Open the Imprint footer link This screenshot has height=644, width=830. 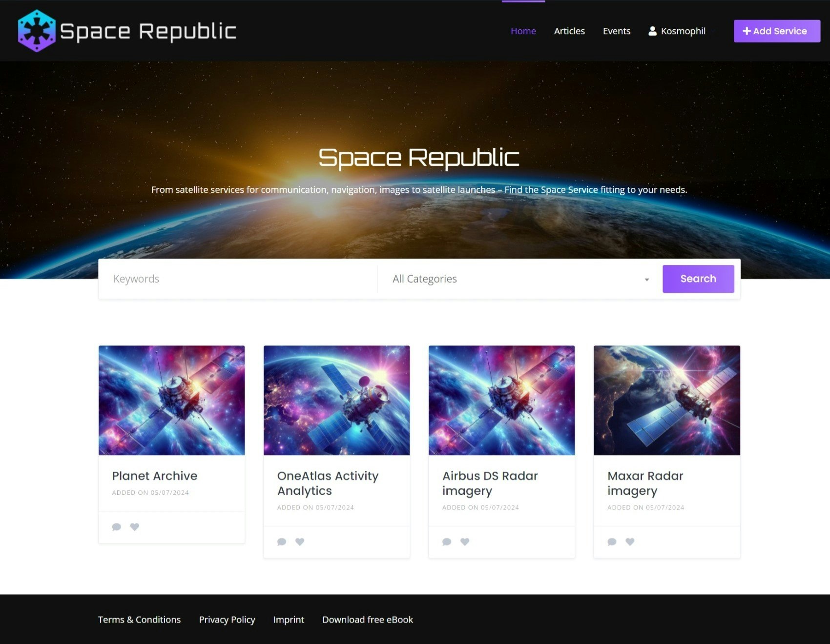point(289,620)
